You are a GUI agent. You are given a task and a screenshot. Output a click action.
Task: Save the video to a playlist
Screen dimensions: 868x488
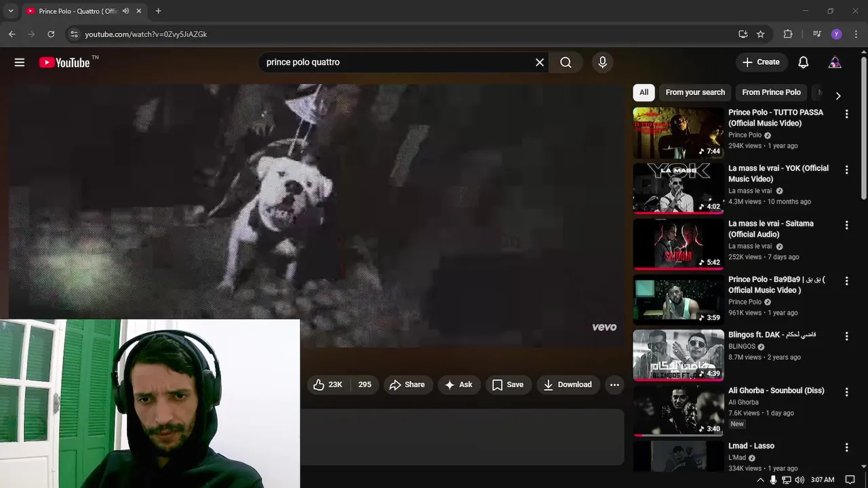508,384
